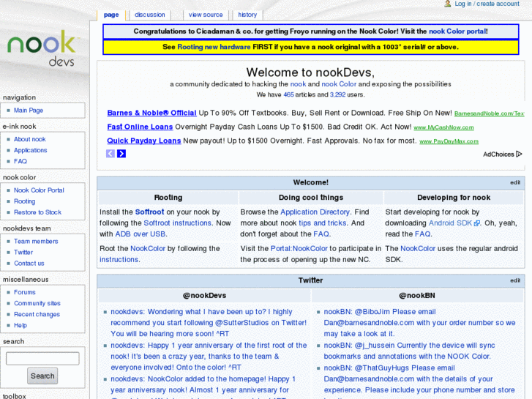Open nook Color link in welcome subtitle
Viewport: 532px width, 399px height.
point(339,84)
